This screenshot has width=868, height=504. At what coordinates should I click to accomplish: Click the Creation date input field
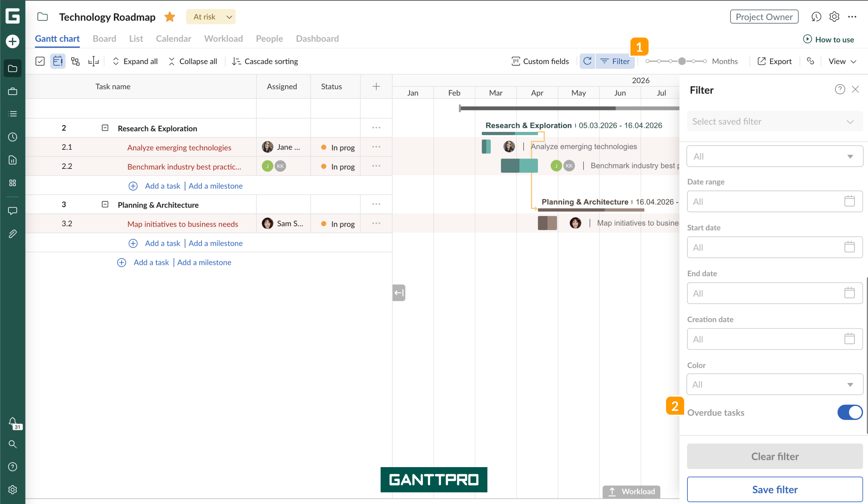(x=774, y=339)
